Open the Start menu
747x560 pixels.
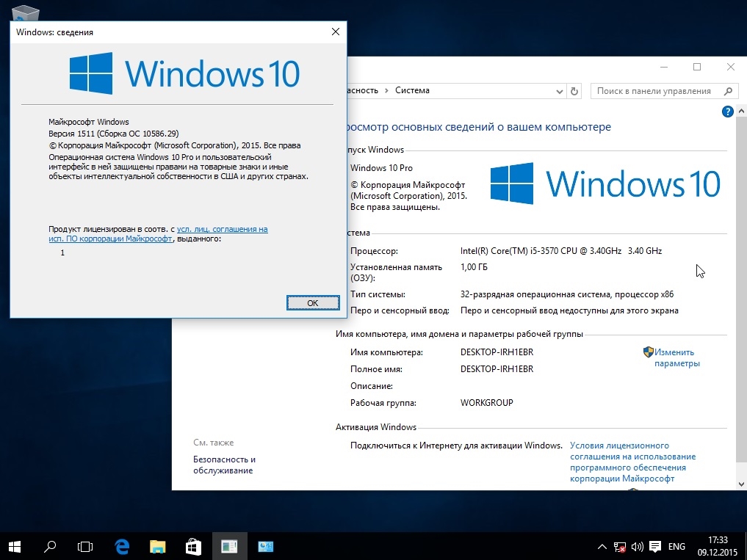coord(14,546)
